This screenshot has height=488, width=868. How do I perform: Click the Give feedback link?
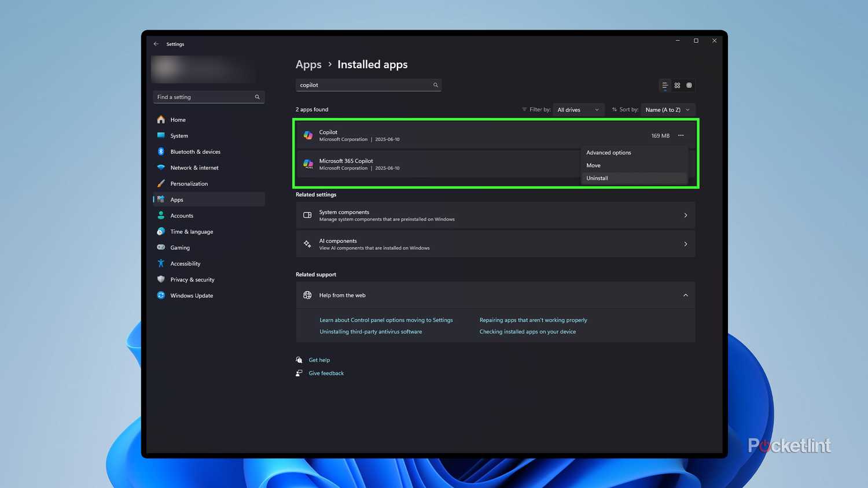tap(326, 374)
